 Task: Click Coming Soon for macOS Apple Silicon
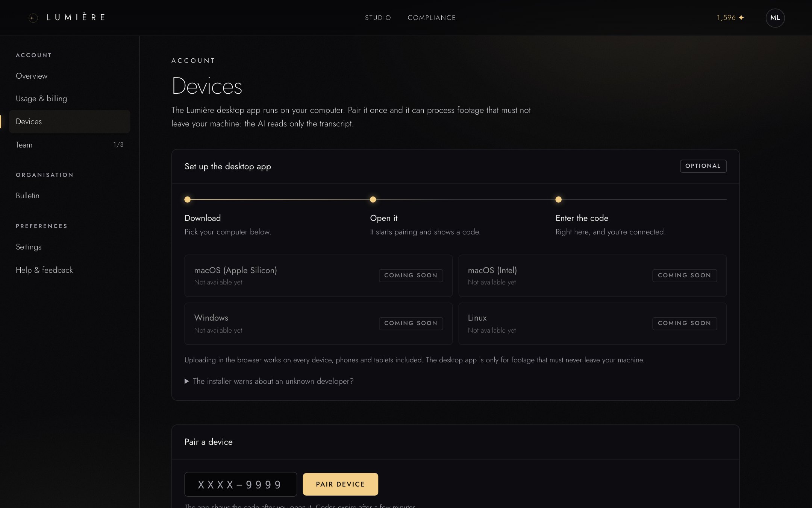(411, 275)
